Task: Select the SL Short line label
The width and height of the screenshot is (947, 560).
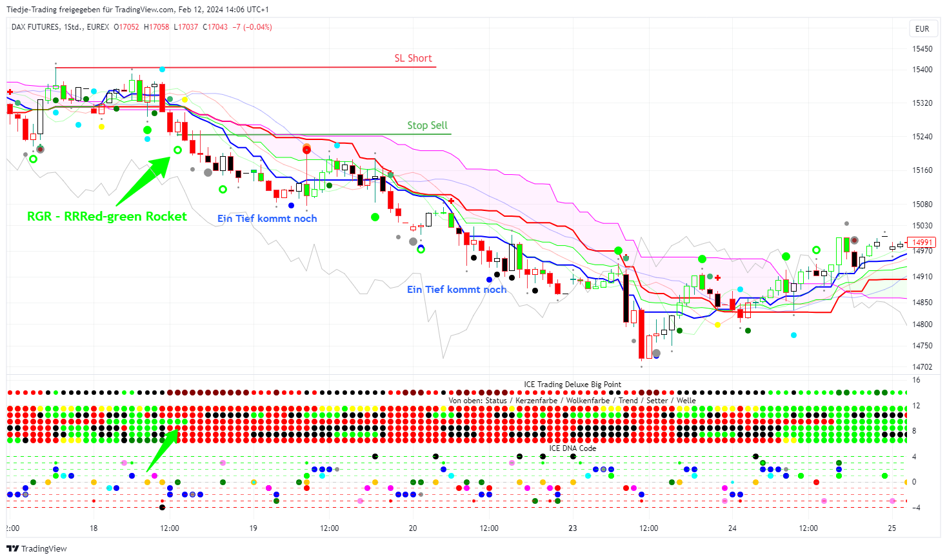Action: click(413, 58)
